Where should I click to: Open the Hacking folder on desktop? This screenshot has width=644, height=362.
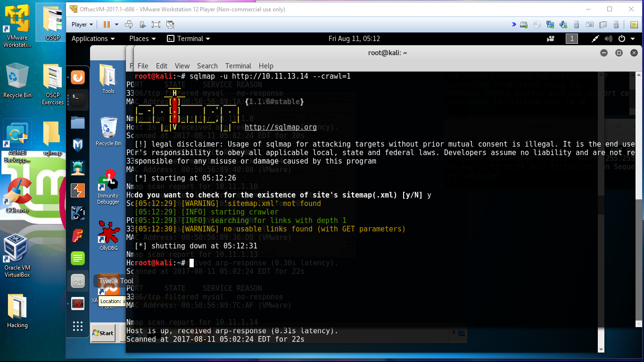click(17, 311)
